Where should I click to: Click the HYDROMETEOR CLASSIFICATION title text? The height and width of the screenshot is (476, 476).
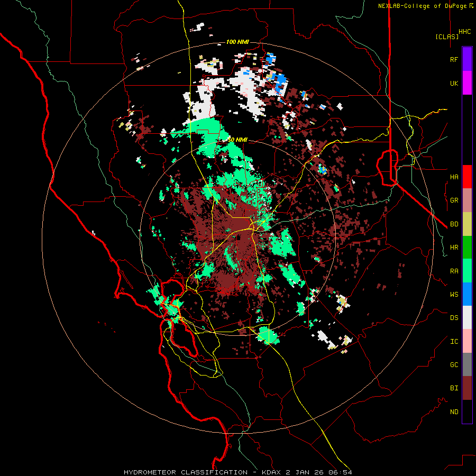(x=186, y=472)
